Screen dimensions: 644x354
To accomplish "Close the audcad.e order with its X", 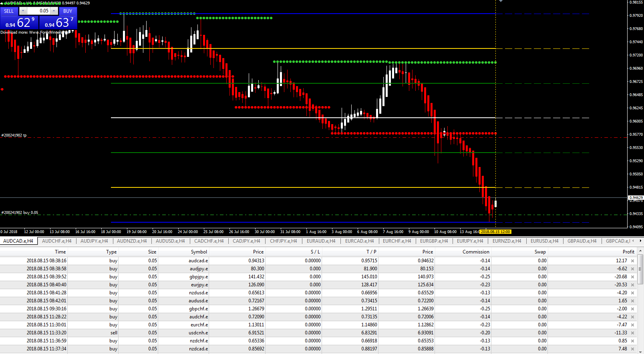I will pyautogui.click(x=633, y=261).
